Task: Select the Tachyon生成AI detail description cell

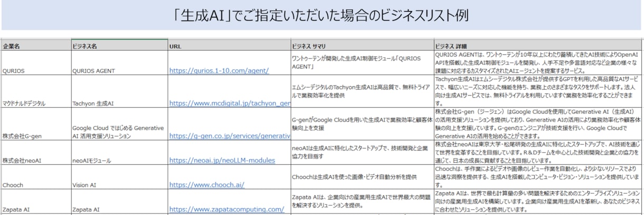Action: (538, 92)
